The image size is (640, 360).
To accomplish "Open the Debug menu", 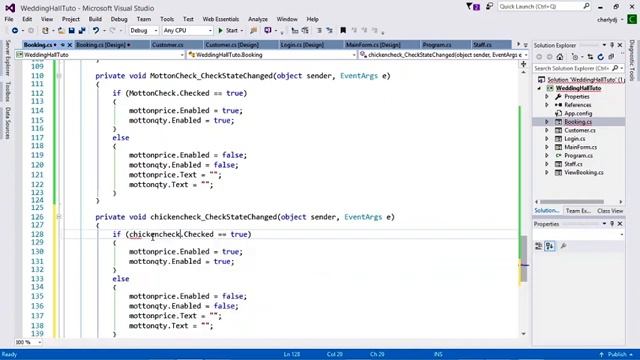I will [x=119, y=19].
